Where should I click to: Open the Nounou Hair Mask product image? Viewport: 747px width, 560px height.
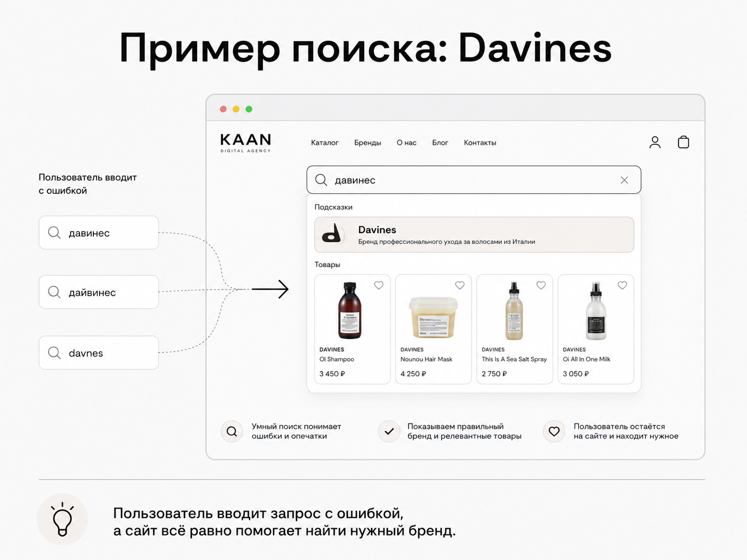pos(433,318)
